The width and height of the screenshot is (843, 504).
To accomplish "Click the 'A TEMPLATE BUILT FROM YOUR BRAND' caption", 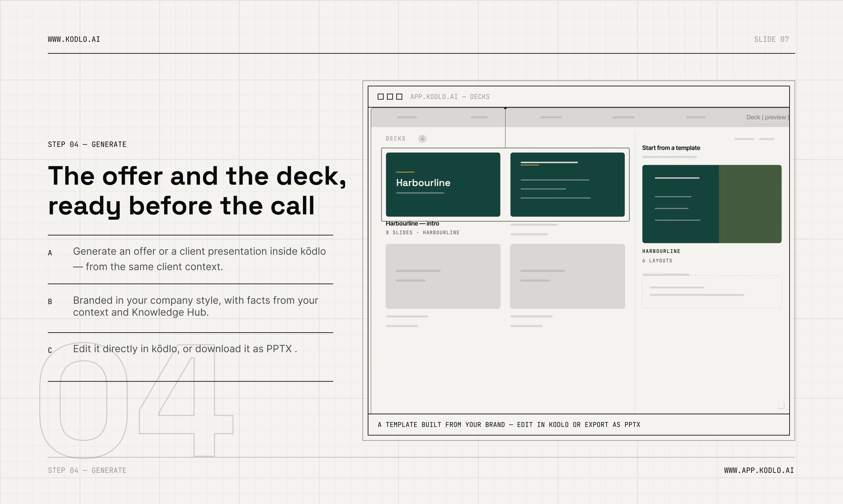I will click(x=509, y=424).
